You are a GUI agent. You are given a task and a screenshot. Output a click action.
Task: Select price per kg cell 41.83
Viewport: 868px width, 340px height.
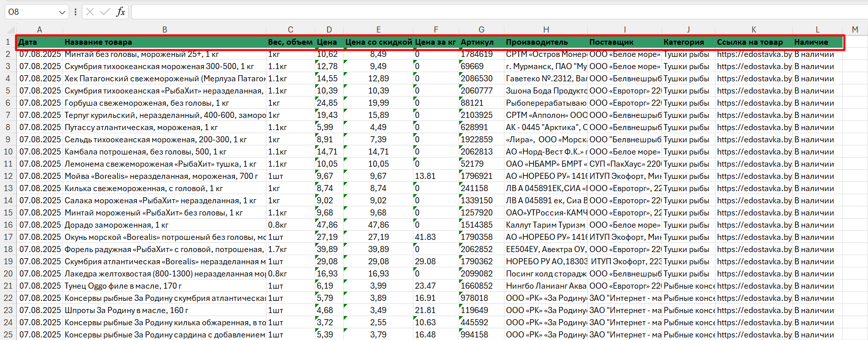[436, 237]
